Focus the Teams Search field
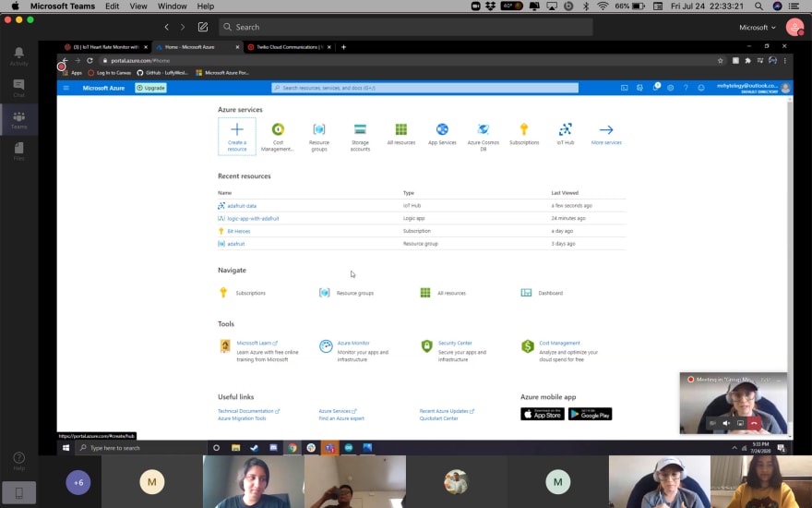The height and width of the screenshot is (508, 812). coord(405,27)
